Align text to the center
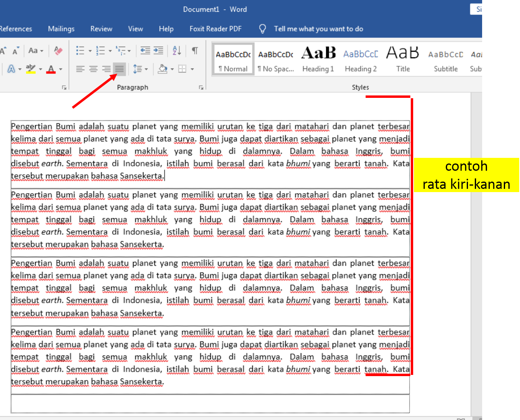Viewport: 520px width, 420px height. [x=93, y=69]
